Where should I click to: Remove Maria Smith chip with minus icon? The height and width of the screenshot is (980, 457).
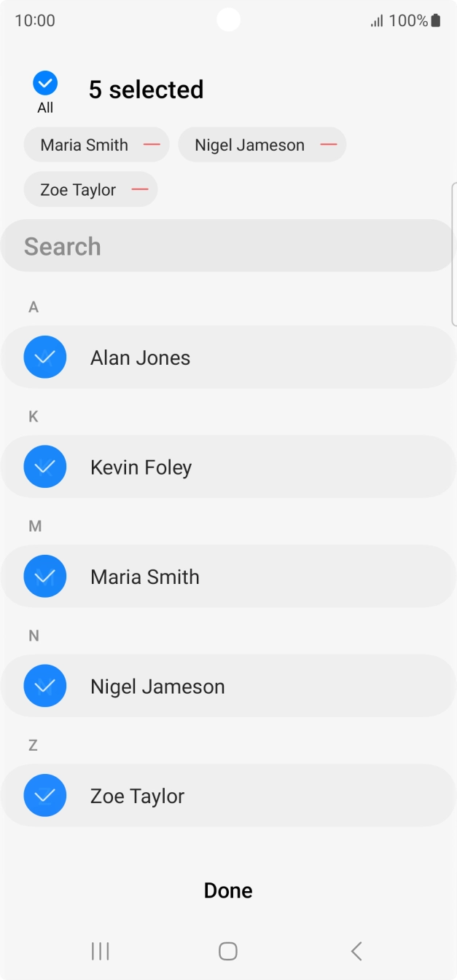tap(152, 145)
